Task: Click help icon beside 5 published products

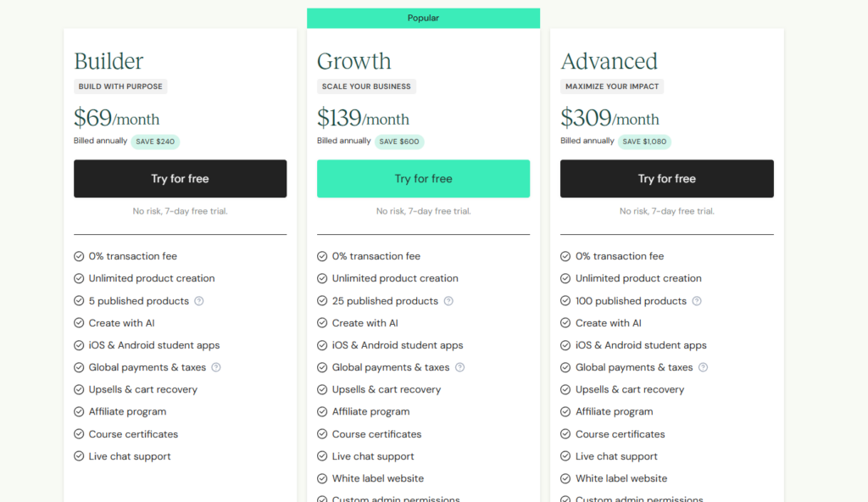Action: point(199,301)
